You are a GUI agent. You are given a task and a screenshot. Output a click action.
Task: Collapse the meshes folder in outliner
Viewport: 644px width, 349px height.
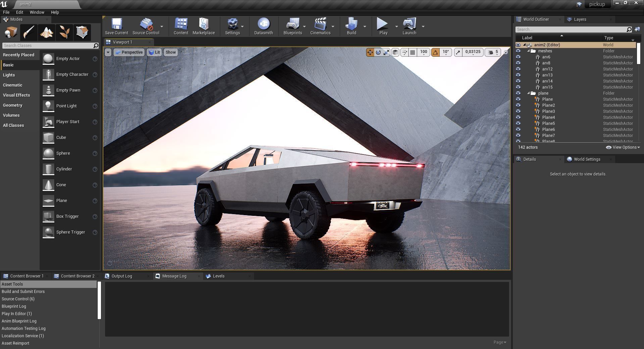(529, 51)
